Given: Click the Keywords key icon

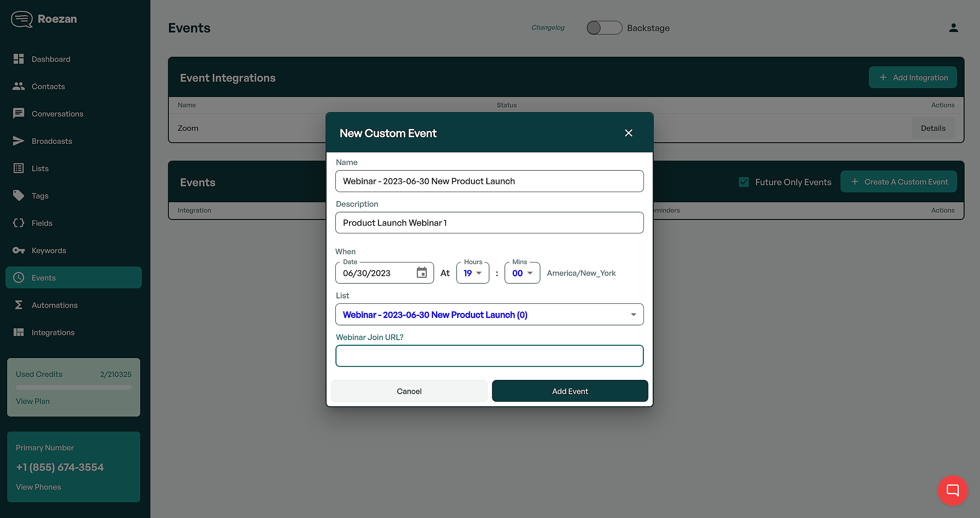Looking at the screenshot, I should (18, 250).
